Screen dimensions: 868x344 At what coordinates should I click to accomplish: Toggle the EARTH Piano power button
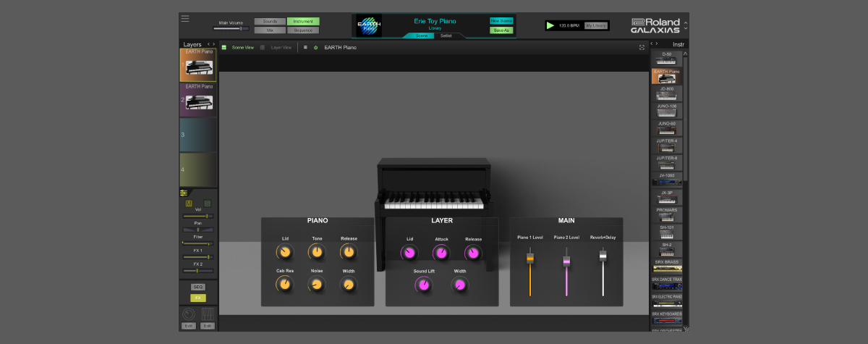coord(315,48)
